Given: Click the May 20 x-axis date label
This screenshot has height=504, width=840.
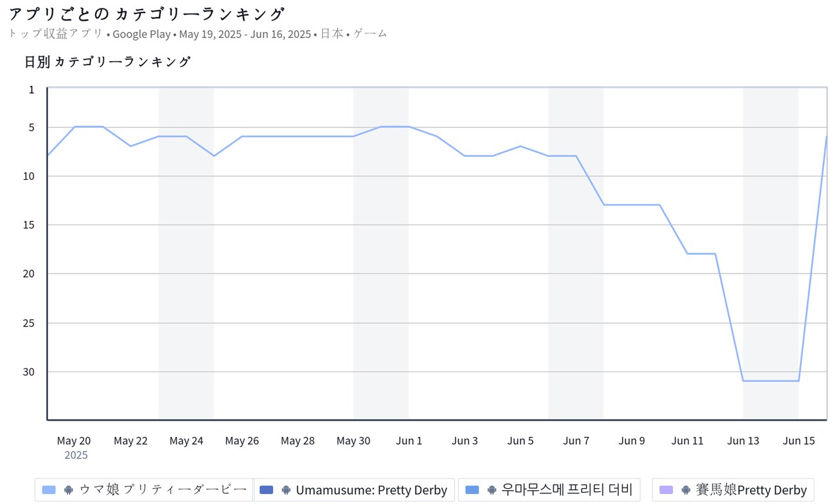Looking at the screenshot, I should coord(74,441).
